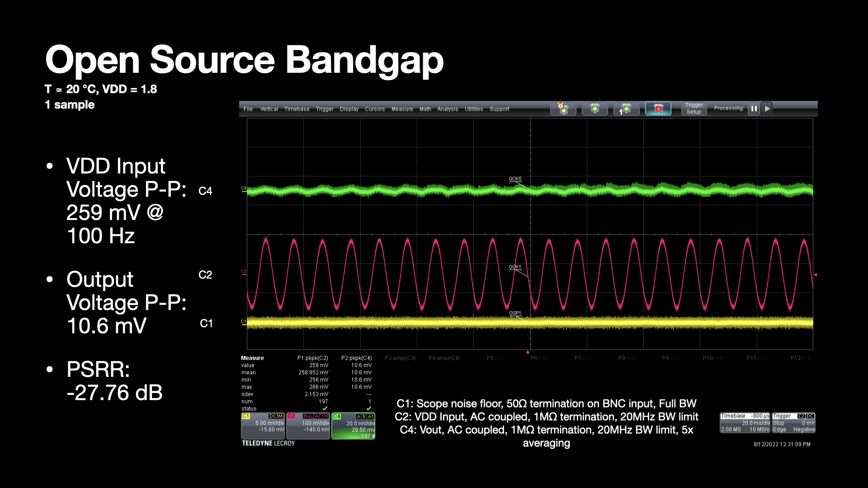The image size is (868, 488).
Task: Open the Trigger descriptor box
Action: pyautogui.click(x=793, y=423)
